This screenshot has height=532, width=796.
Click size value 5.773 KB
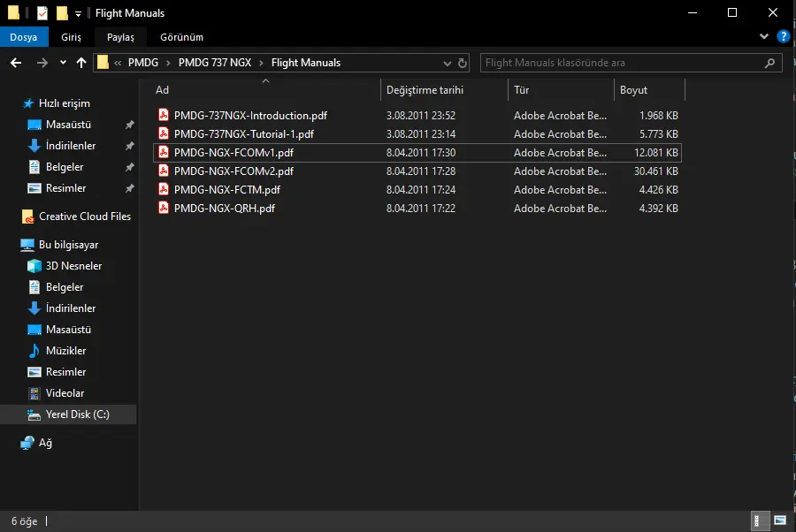658,134
